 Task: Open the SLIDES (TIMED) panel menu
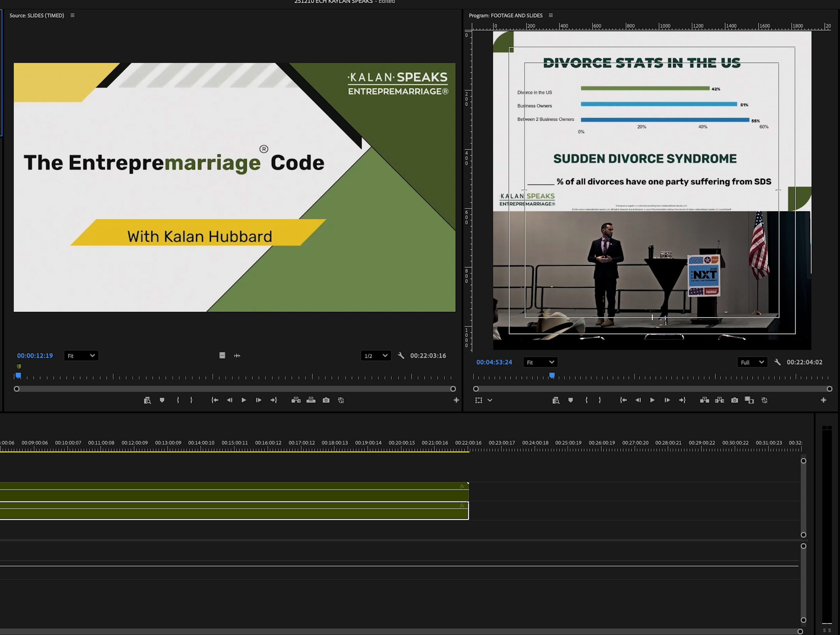(x=72, y=15)
